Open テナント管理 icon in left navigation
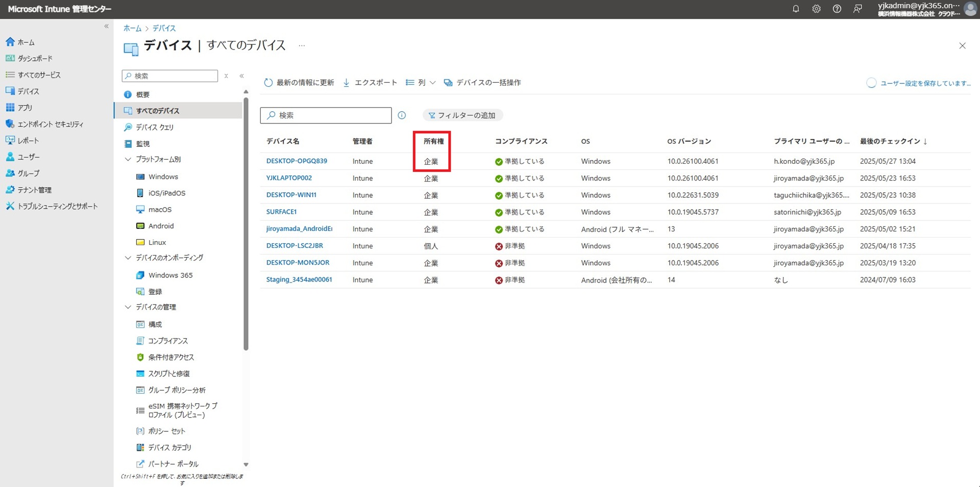This screenshot has width=980, height=487. [10, 190]
